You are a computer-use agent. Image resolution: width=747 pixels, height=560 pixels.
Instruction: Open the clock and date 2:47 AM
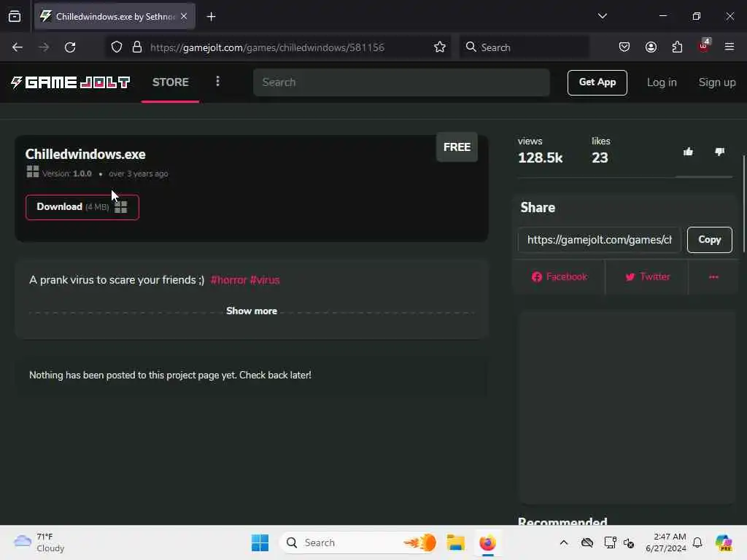(x=665, y=542)
